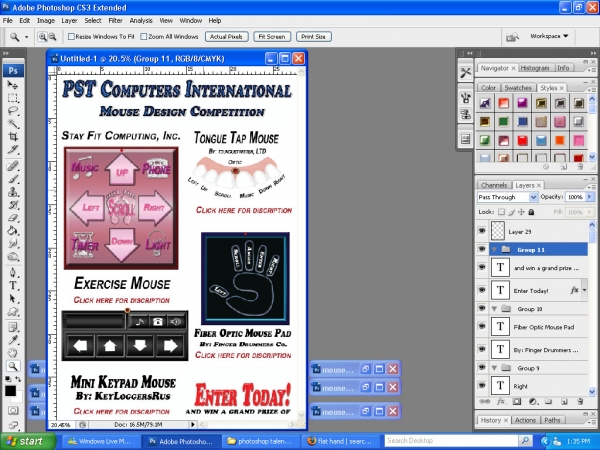Open the Filter menu
This screenshot has width=600, height=450.
[x=115, y=21]
